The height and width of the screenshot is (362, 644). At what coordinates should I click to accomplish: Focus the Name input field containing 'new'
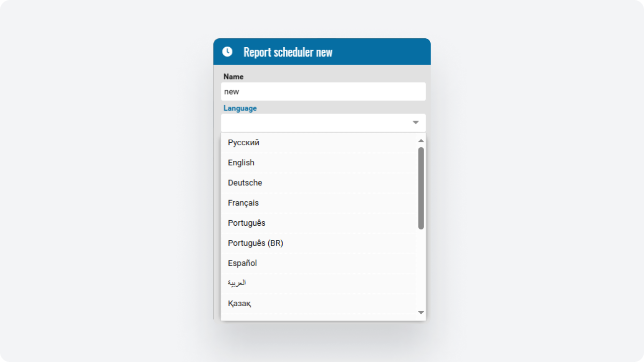tap(323, 92)
